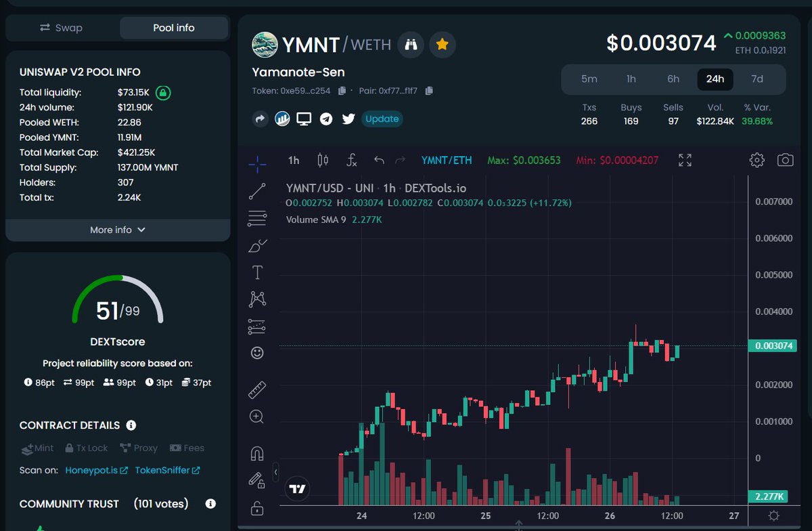Take a chart snapshot with camera
This screenshot has width=812, height=531.
click(x=785, y=161)
